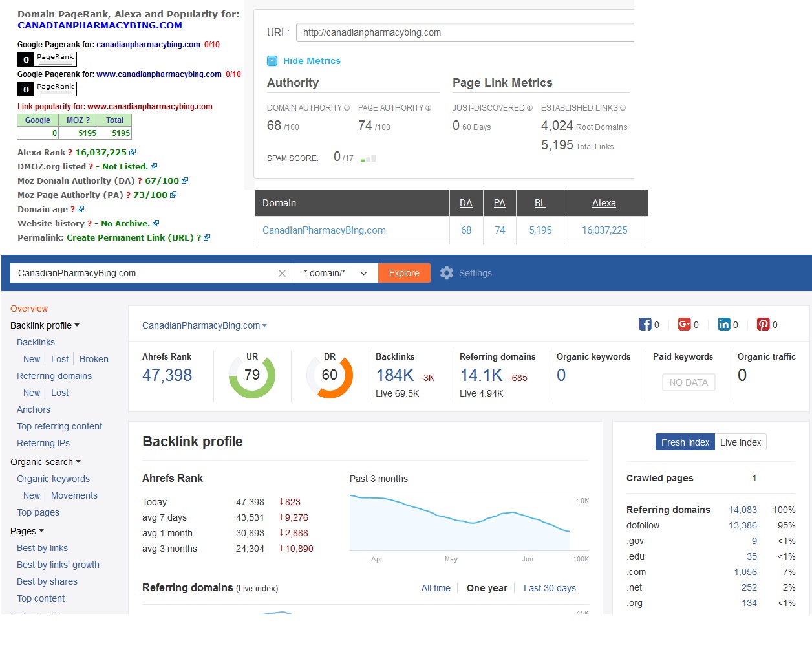Click the LinkedIn share count icon

tap(723, 325)
